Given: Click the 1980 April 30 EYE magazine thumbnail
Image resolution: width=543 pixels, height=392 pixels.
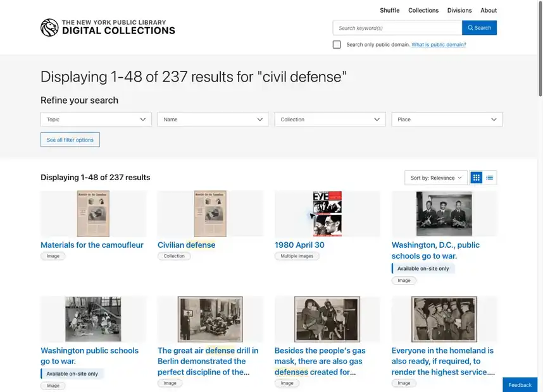Looking at the screenshot, I should [x=327, y=214].
